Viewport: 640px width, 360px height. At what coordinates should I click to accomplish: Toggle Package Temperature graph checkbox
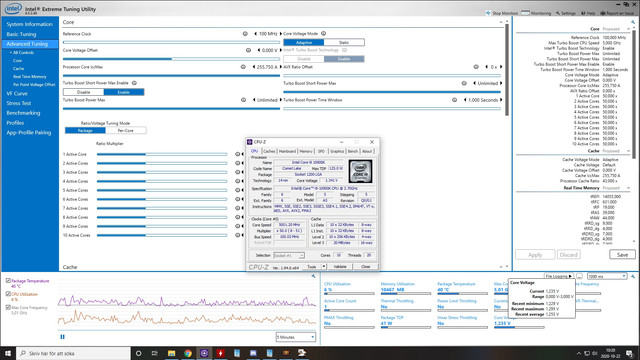click(8, 281)
